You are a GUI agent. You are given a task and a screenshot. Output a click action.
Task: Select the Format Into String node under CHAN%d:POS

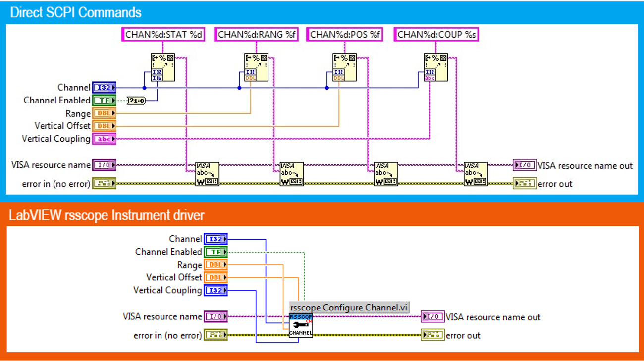coord(345,68)
